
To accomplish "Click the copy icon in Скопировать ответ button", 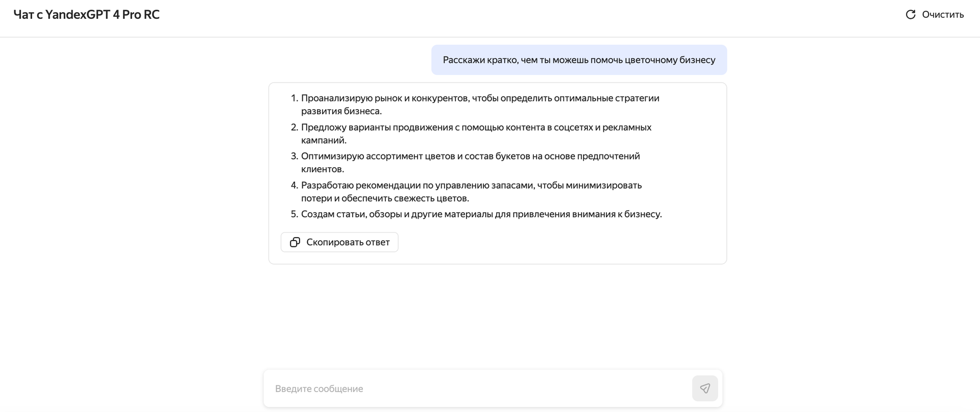I will (x=295, y=242).
